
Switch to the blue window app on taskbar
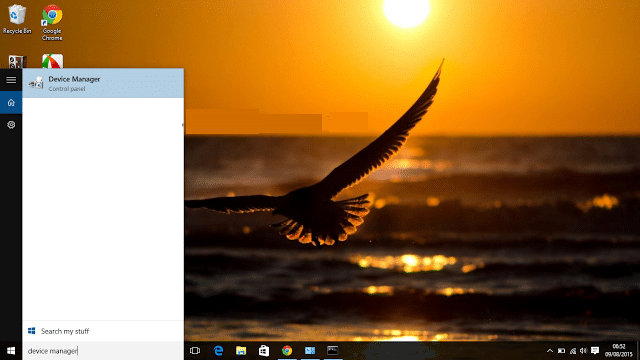310,351
